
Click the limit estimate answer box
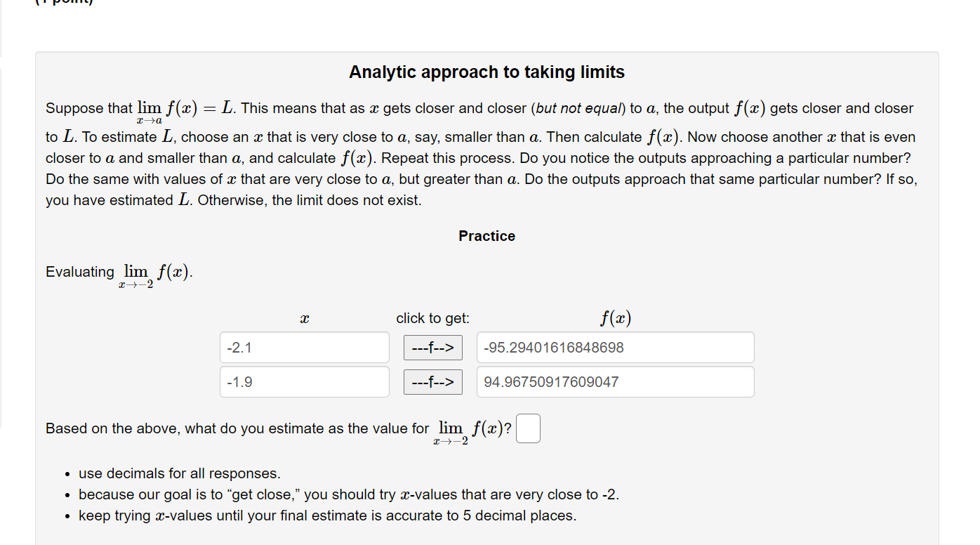528,428
